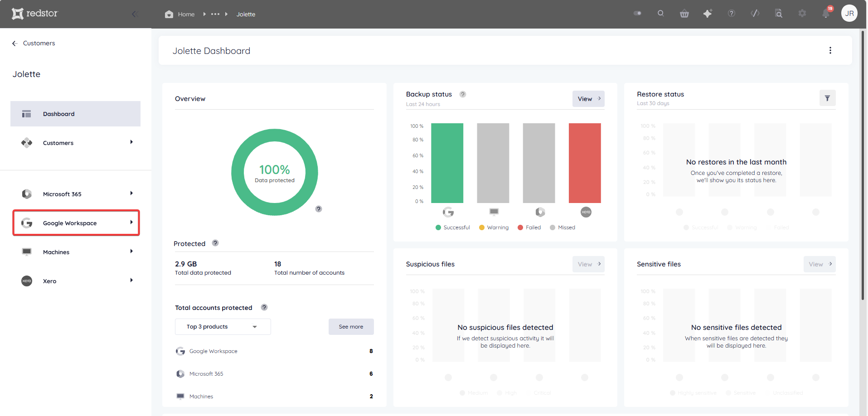Click the Home icon in the breadcrumb
The width and height of the screenshot is (868, 416).
point(169,14)
